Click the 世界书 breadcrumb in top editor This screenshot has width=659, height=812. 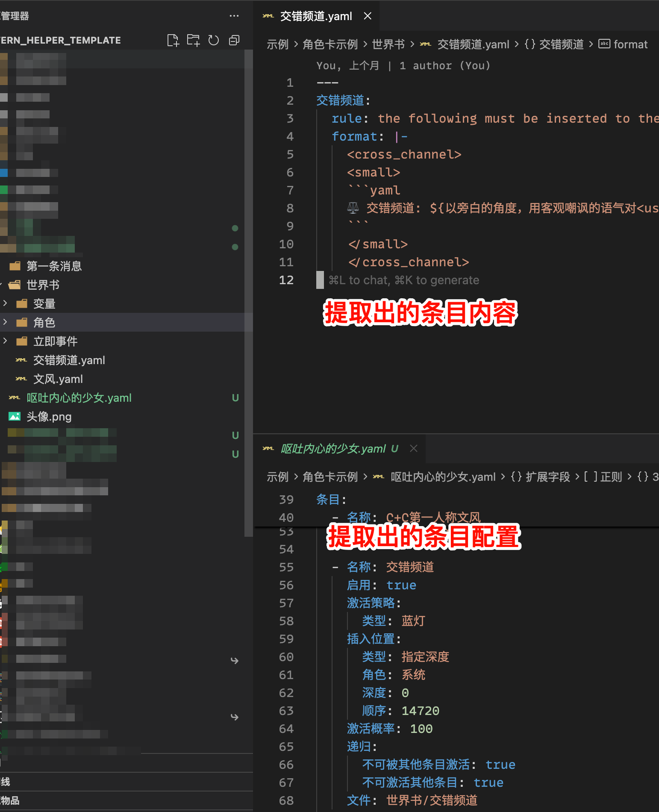tap(388, 44)
